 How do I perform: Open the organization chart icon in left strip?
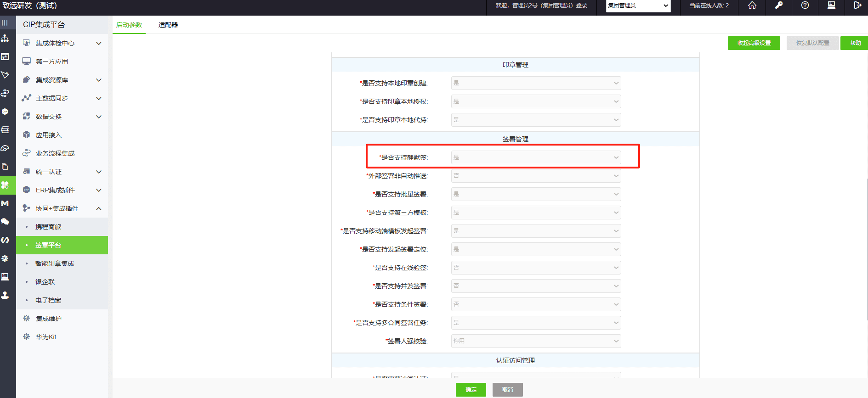5,38
